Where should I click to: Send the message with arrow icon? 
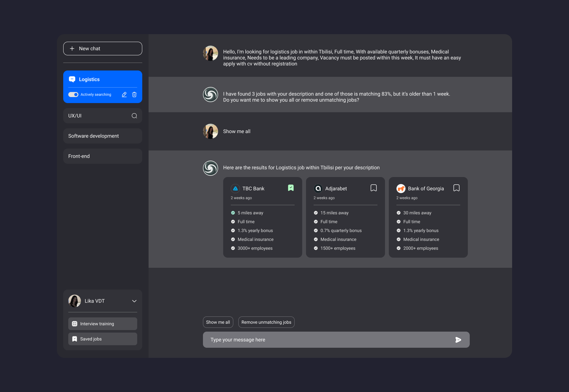pyautogui.click(x=458, y=340)
